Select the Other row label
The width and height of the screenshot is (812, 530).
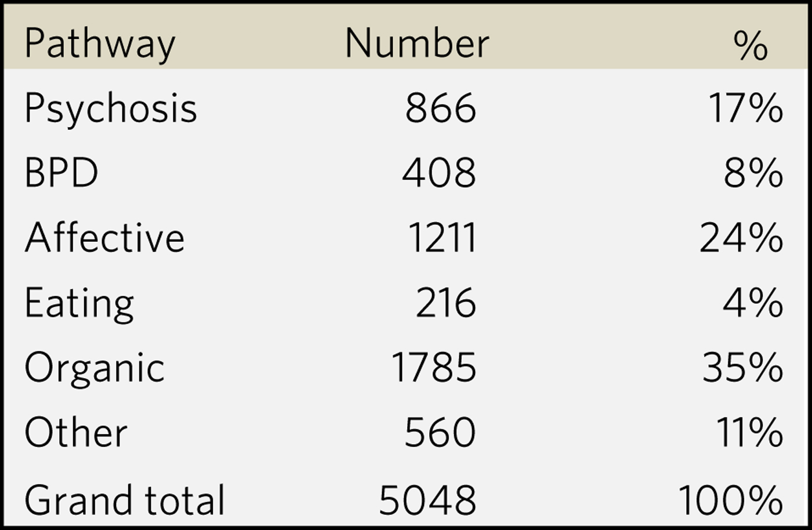point(76,433)
